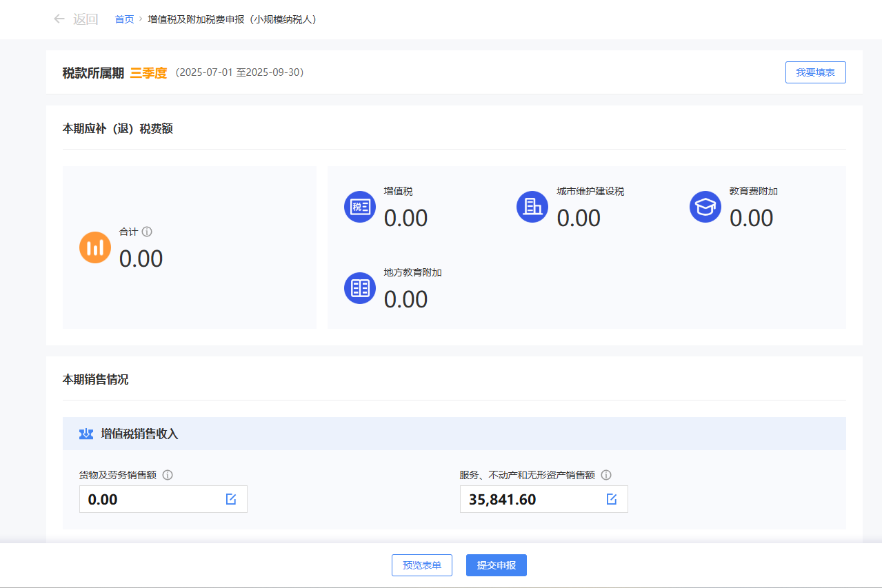
Task: Click the 教育费附加 graduation cap icon
Action: click(x=705, y=207)
